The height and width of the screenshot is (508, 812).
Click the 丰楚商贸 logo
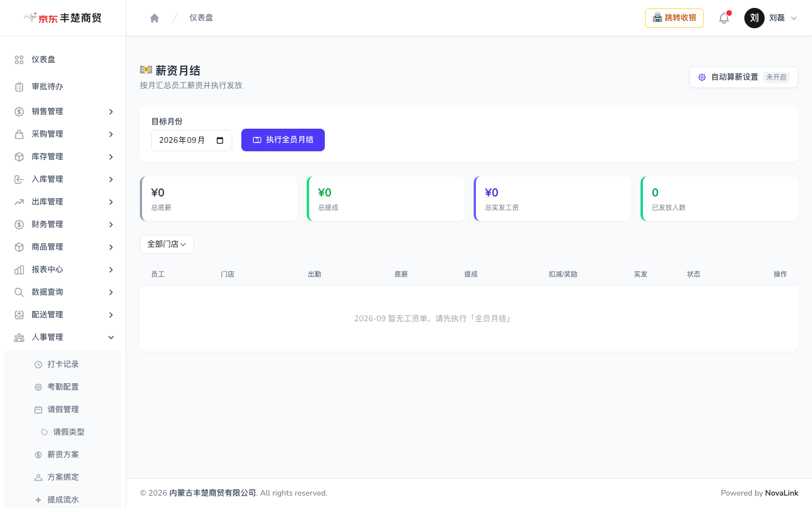pos(63,18)
